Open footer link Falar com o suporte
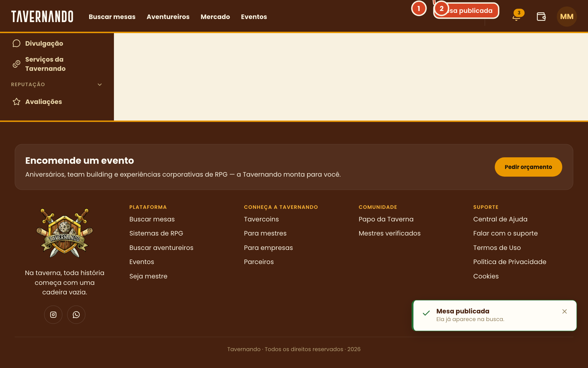The width and height of the screenshot is (588, 368). coord(505,233)
